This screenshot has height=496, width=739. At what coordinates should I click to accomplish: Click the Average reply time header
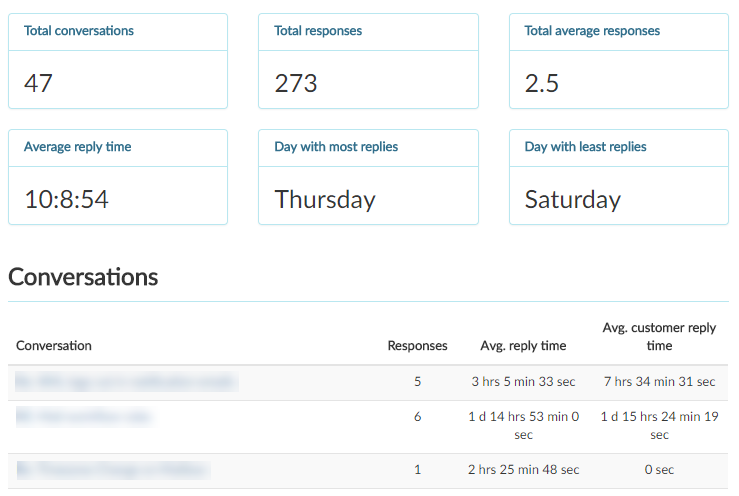(x=78, y=147)
